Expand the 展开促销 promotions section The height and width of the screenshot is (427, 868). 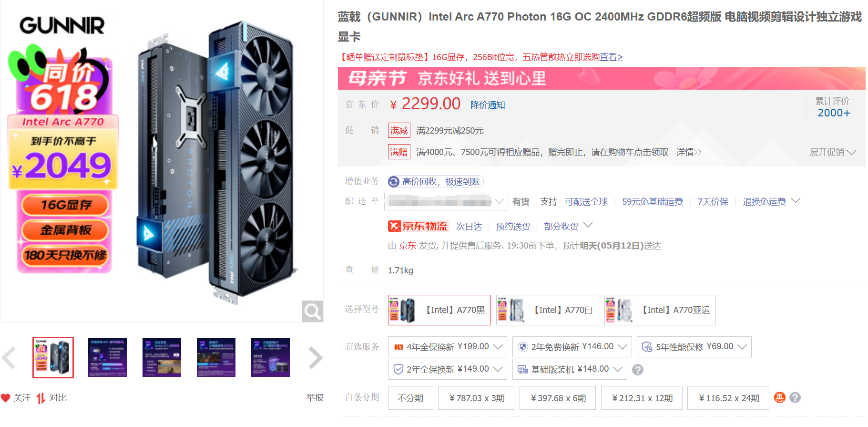(x=833, y=152)
